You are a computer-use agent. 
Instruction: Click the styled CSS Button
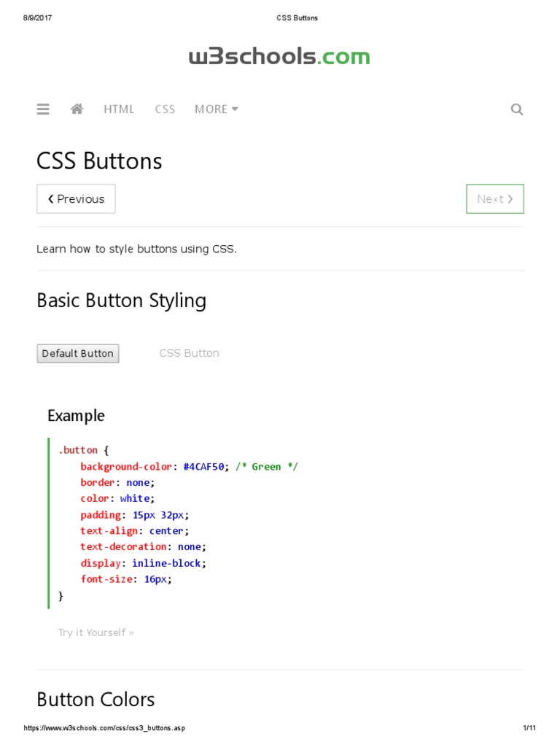(x=189, y=353)
